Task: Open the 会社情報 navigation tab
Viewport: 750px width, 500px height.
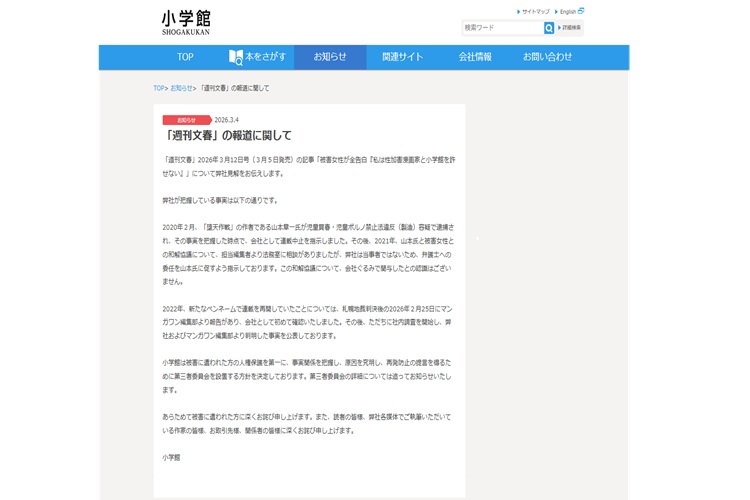Action: (475, 57)
